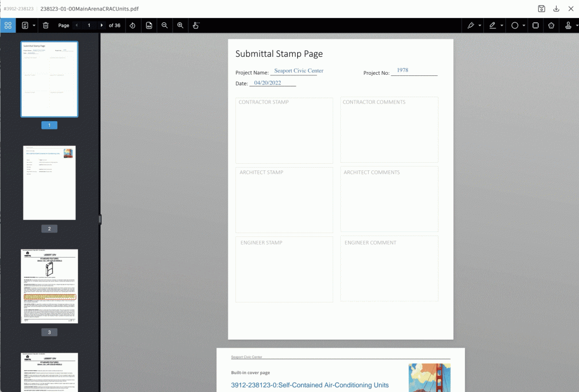Screen dimensions: 579x392
Task: Click inside the CONTRACTOR COMMENTS box
Action: [x=389, y=129]
